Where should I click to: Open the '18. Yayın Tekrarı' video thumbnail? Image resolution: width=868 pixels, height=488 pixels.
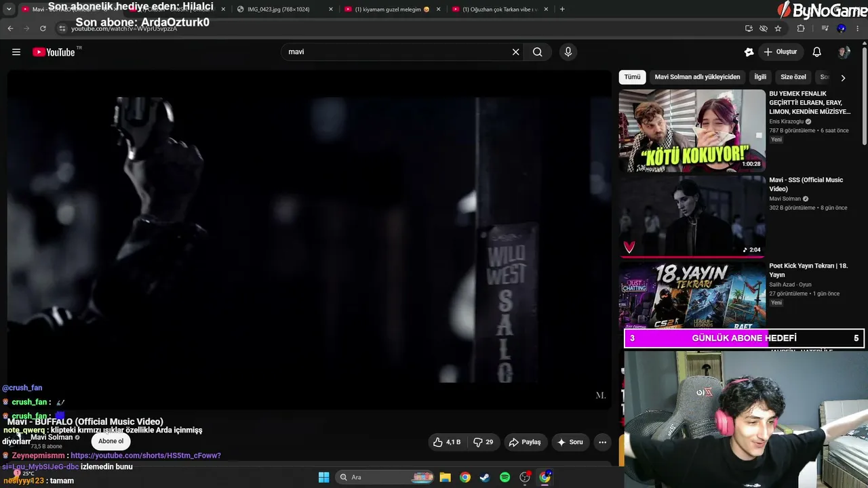point(692,295)
